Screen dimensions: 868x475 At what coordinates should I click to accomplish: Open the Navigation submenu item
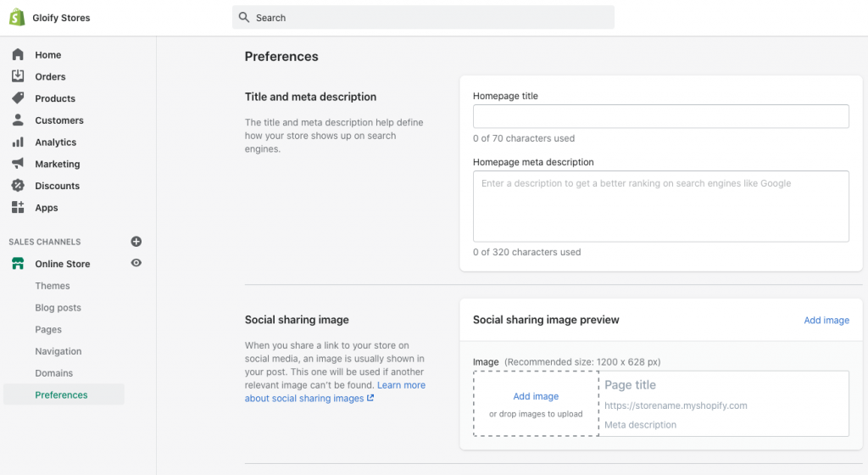[x=58, y=351]
